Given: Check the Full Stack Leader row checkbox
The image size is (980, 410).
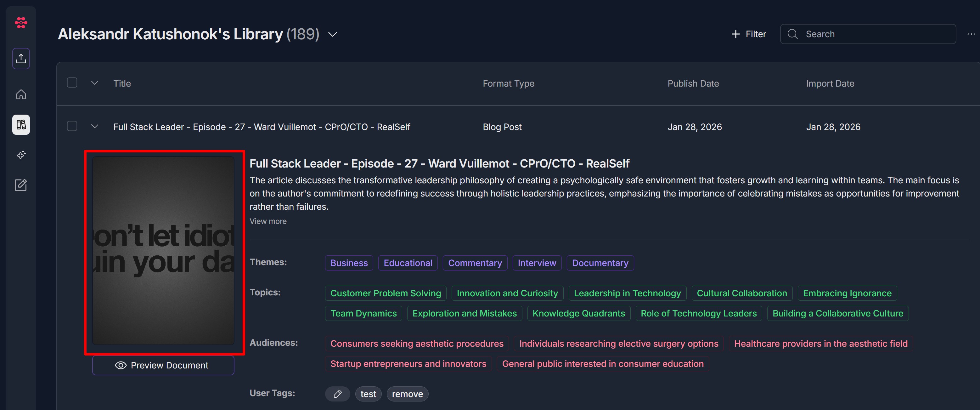Looking at the screenshot, I should pos(72,126).
